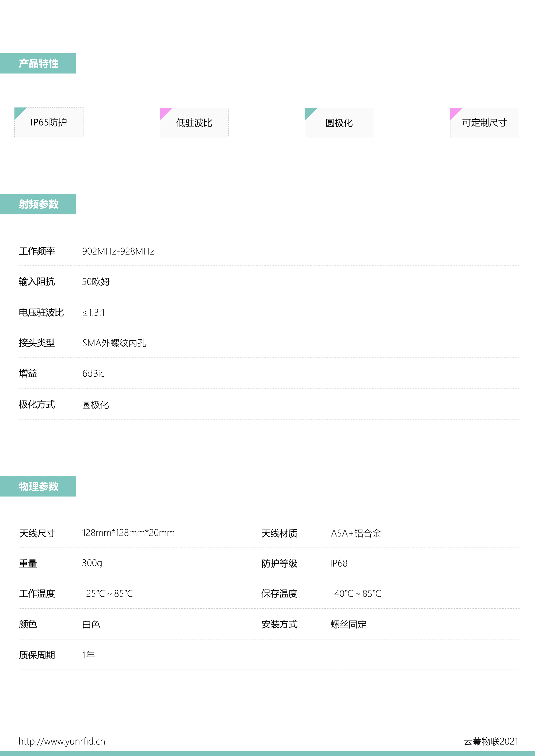This screenshot has height=756, width=535.
Task: Select the ASA+铝合金 material value
Action: (356, 533)
